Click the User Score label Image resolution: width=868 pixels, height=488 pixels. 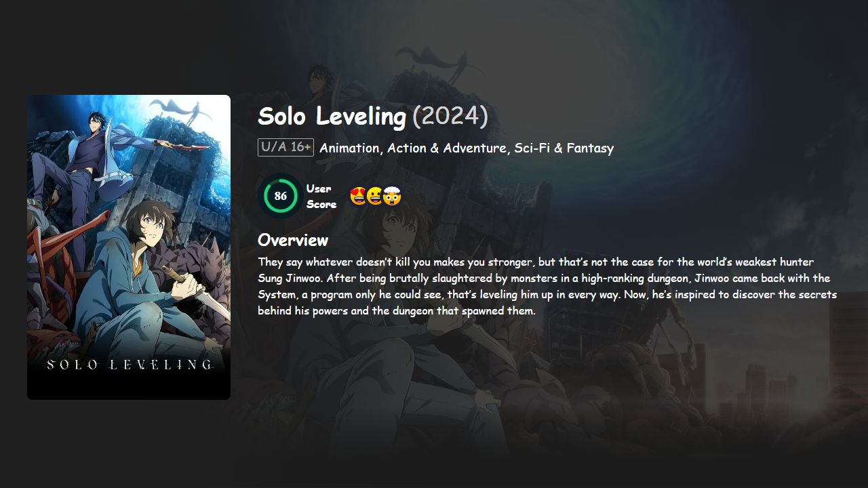(x=321, y=195)
